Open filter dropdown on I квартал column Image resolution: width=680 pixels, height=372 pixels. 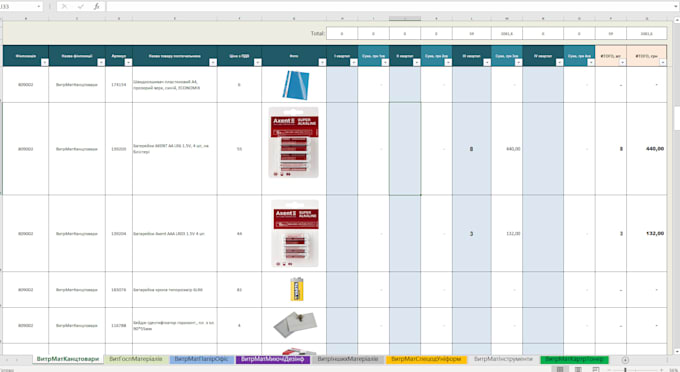[353, 62]
